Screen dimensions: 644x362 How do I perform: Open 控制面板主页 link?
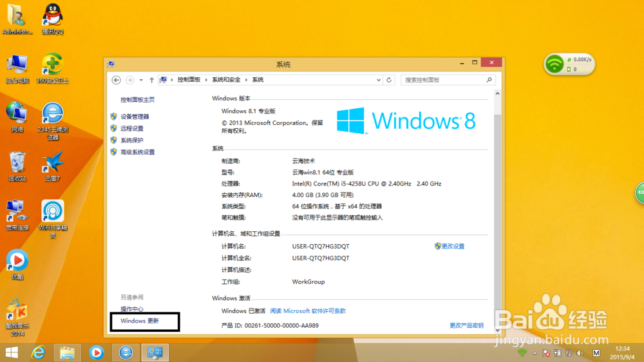pos(138,100)
